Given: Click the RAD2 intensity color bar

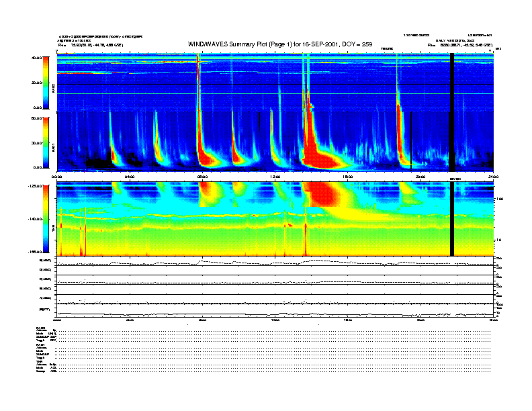Looking at the screenshot, I should pos(46,83).
